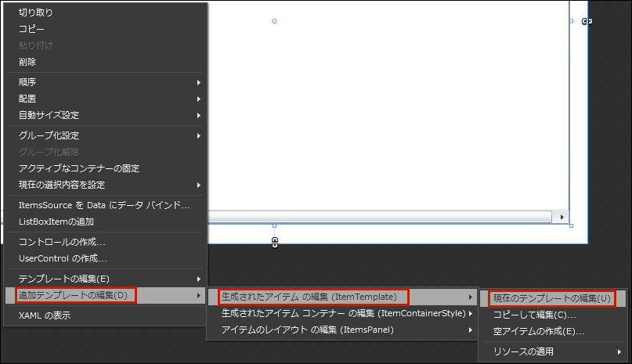The height and width of the screenshot is (364, 632).
Task: Expand arrow beside ItemTemplate entry
Action: coord(471,297)
